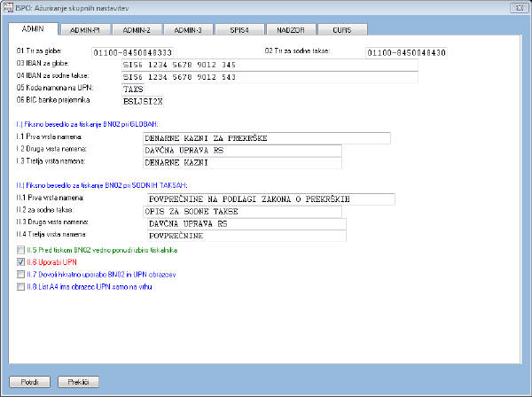Click the OPIS ZA SODNE TAKSE field

click(241, 212)
